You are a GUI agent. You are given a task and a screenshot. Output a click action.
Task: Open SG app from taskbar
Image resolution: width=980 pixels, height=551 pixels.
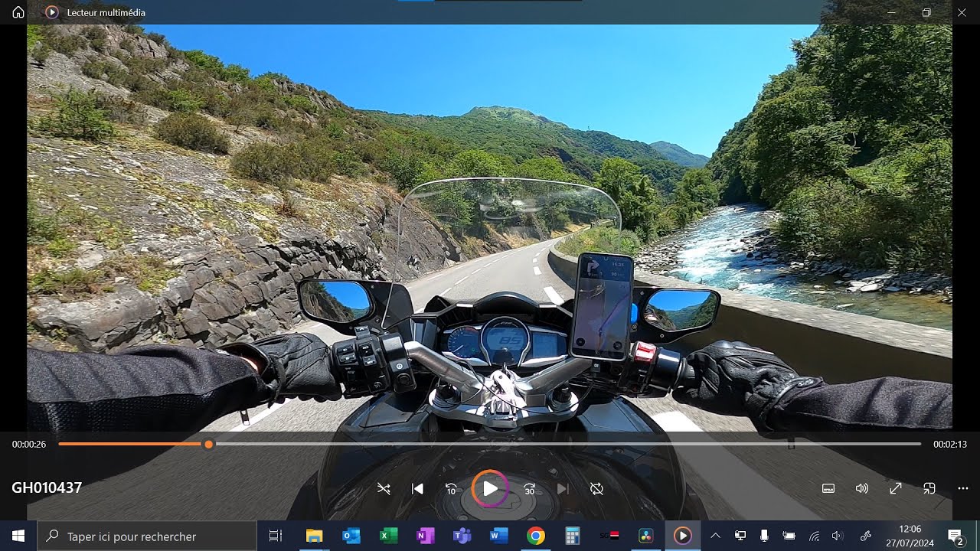[x=609, y=536]
